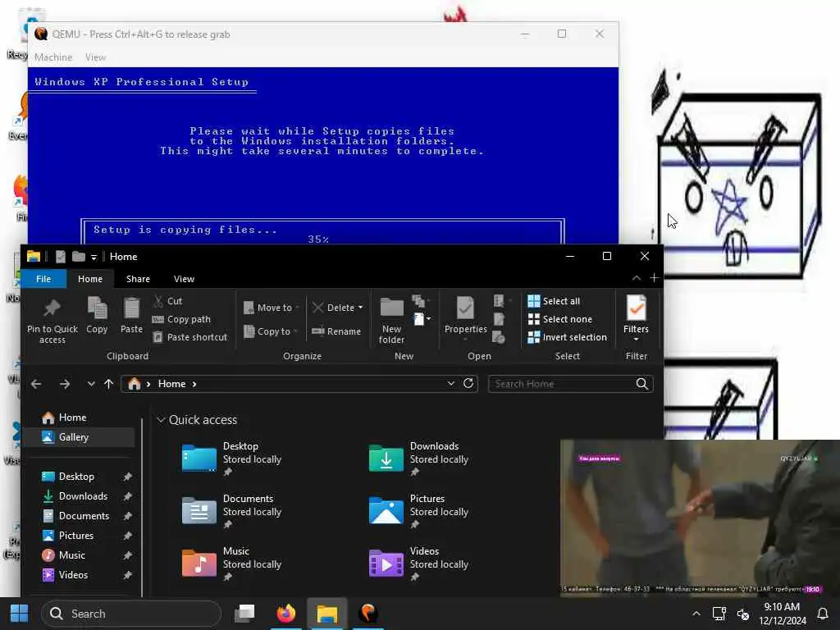Screen dimensions: 840x630
Task: Open Firefox from the taskbar
Action: pos(286,614)
